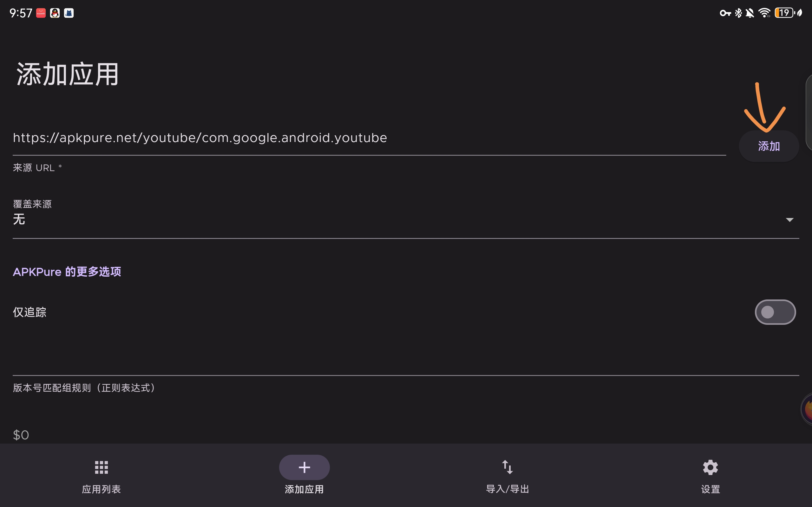Tap the Huawei notification icon in status bar
Image resolution: width=812 pixels, height=507 pixels.
(x=41, y=13)
